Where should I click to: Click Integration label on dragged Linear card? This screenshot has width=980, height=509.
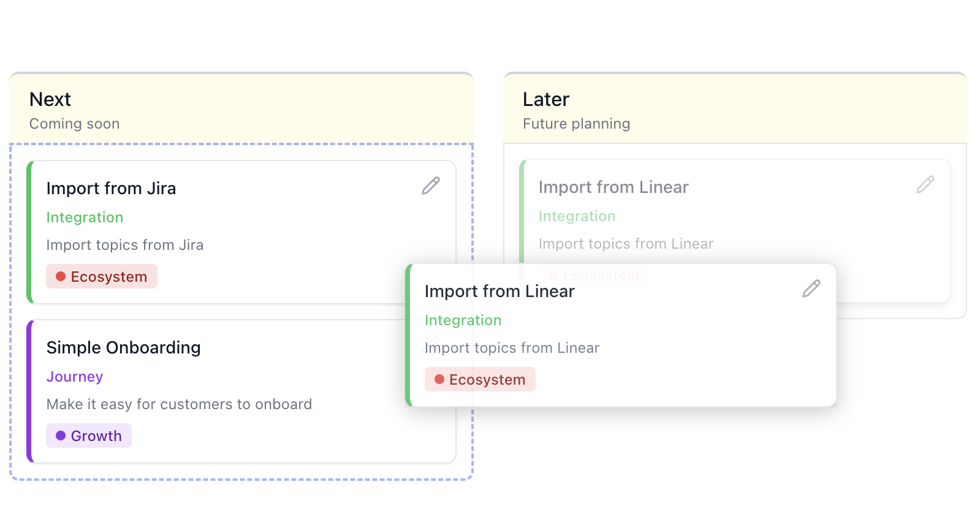(463, 320)
